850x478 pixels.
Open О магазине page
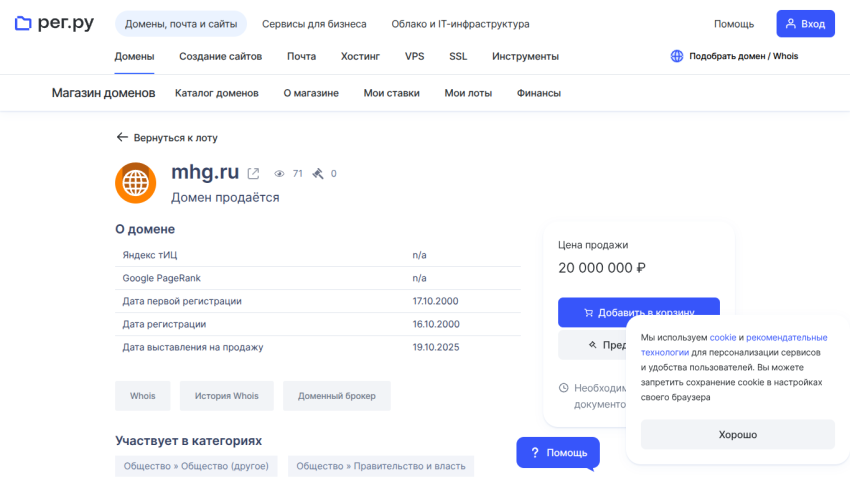311,93
